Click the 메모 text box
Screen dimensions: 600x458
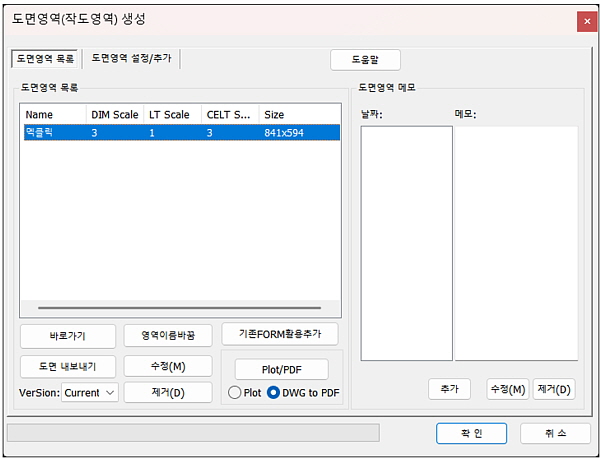click(x=516, y=243)
